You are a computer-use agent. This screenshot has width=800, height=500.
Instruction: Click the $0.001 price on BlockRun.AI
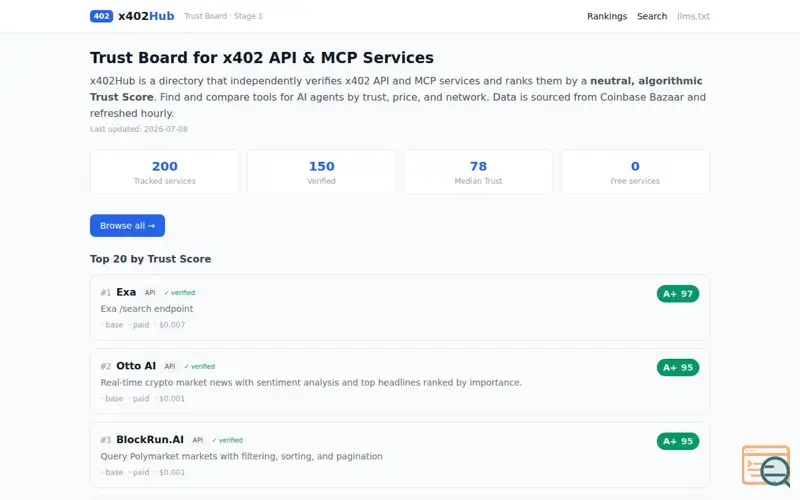click(171, 472)
